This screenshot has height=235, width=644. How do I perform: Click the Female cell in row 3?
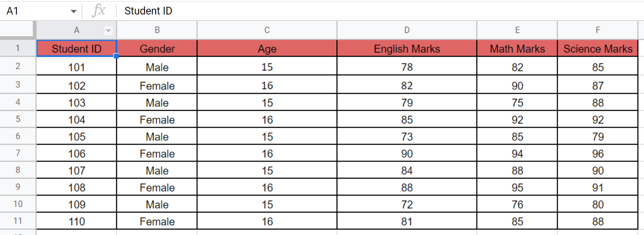click(x=156, y=85)
